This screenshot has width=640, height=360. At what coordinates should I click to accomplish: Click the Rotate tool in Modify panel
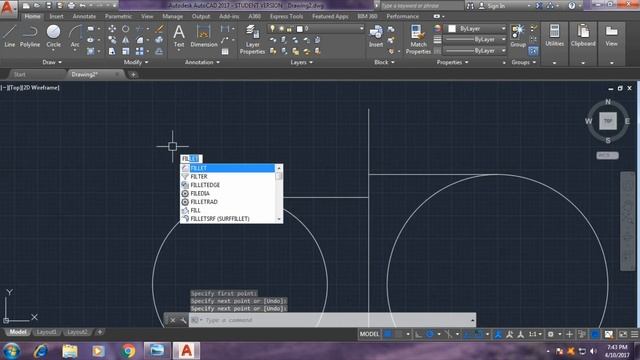(126, 29)
